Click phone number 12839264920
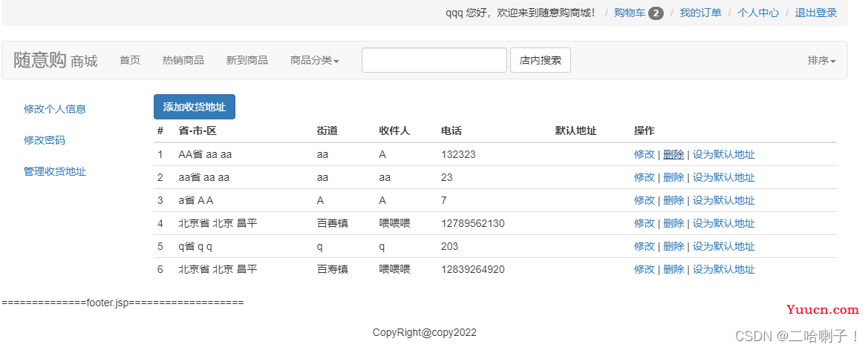The height and width of the screenshot is (350, 868). point(473,269)
